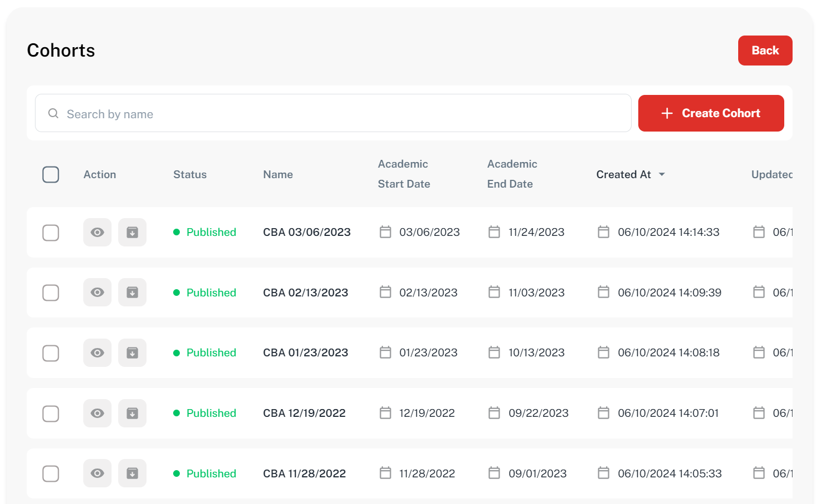Archive the CBA 11/28/2022 cohort

[132, 473]
